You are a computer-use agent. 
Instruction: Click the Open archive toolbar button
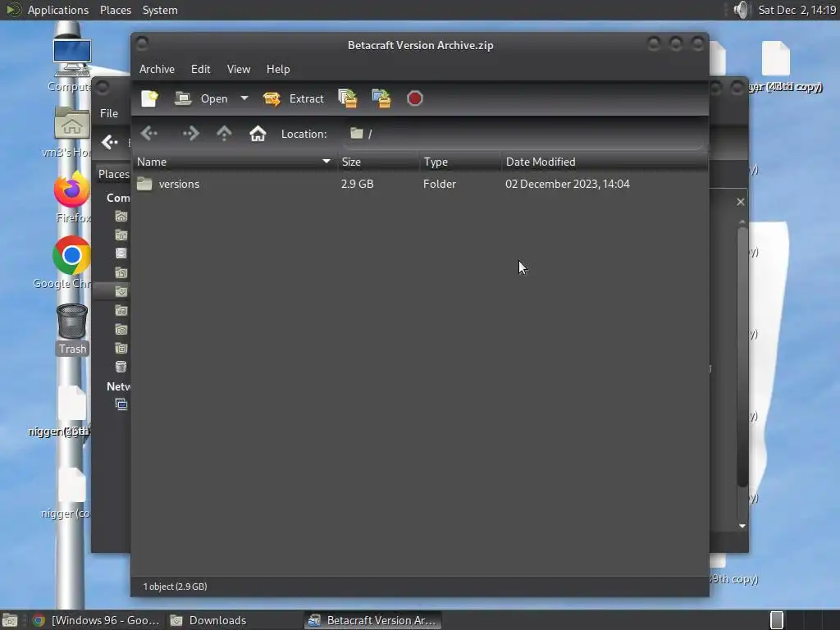pyautogui.click(x=202, y=98)
